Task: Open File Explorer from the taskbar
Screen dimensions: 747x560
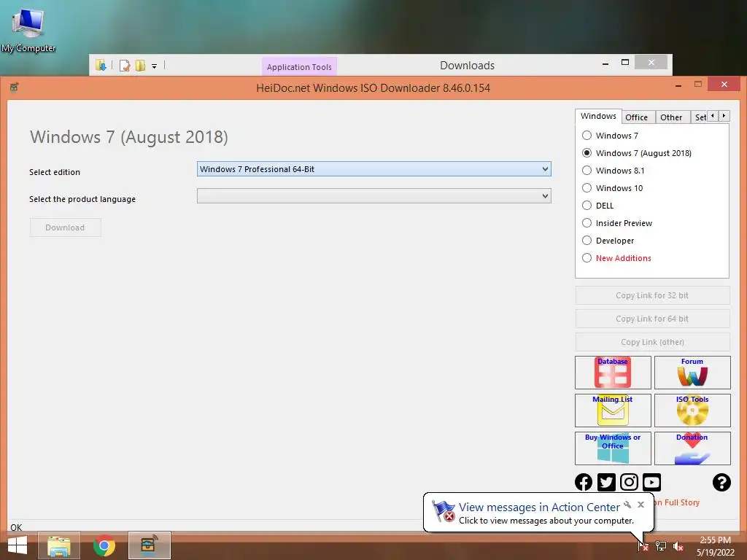Action: (x=59, y=545)
